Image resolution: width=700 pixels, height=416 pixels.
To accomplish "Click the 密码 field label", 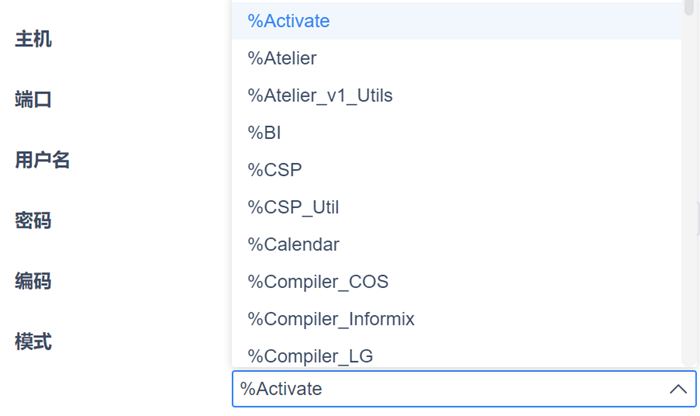I will 33,221.
